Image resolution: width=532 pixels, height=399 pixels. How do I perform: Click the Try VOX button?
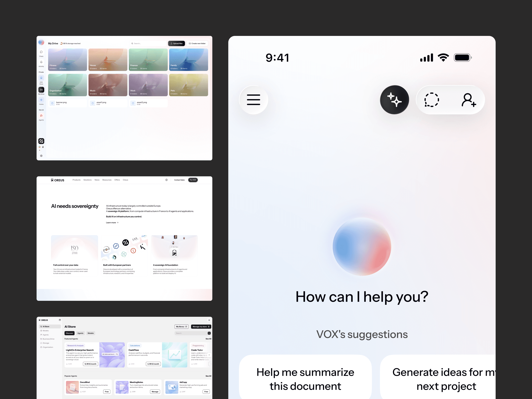pos(193,180)
